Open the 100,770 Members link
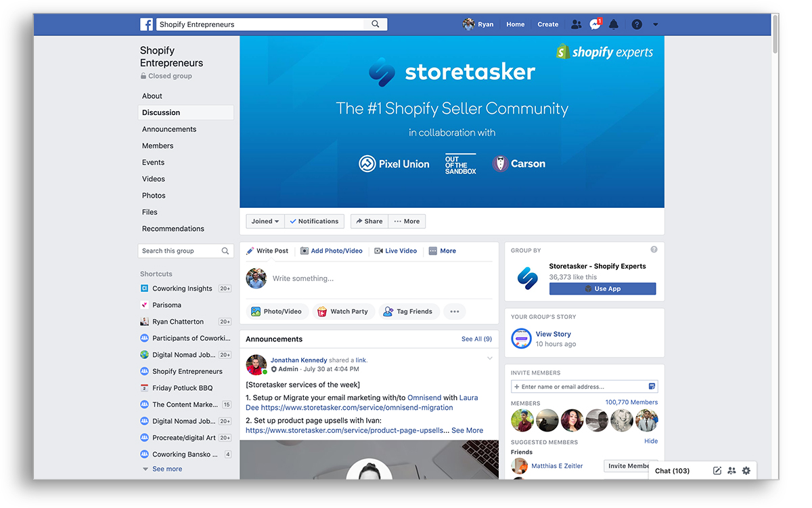The width and height of the screenshot is (812, 508). pos(631,402)
